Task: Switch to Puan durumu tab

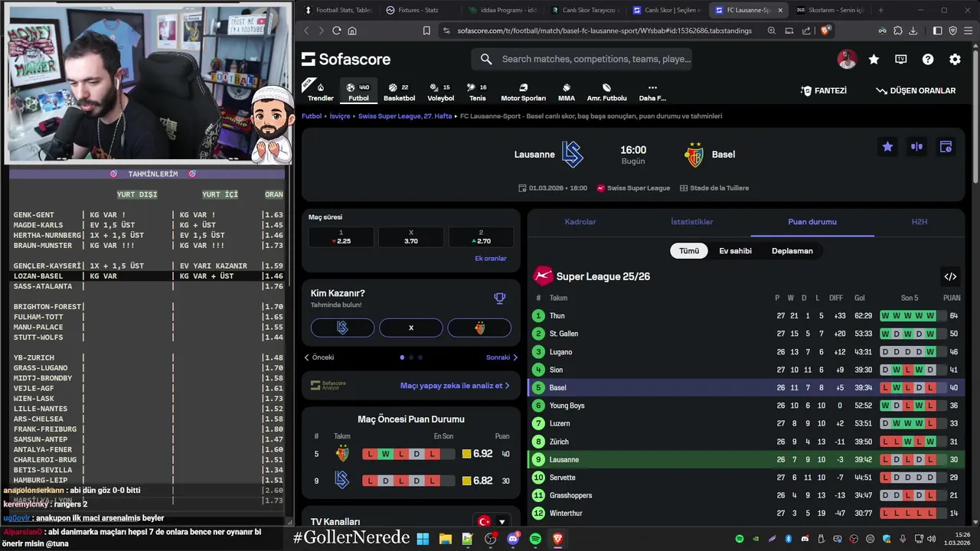Action: (x=812, y=222)
